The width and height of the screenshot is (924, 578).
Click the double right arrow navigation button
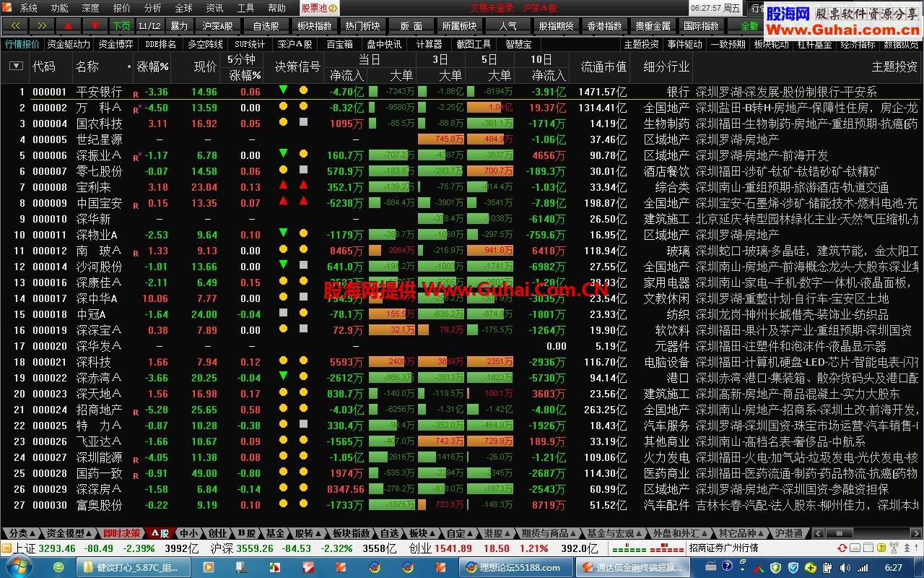[42, 25]
